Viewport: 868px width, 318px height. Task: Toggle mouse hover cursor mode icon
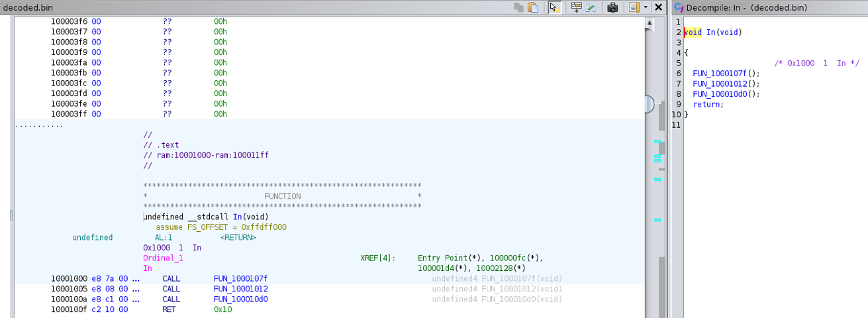click(554, 7)
